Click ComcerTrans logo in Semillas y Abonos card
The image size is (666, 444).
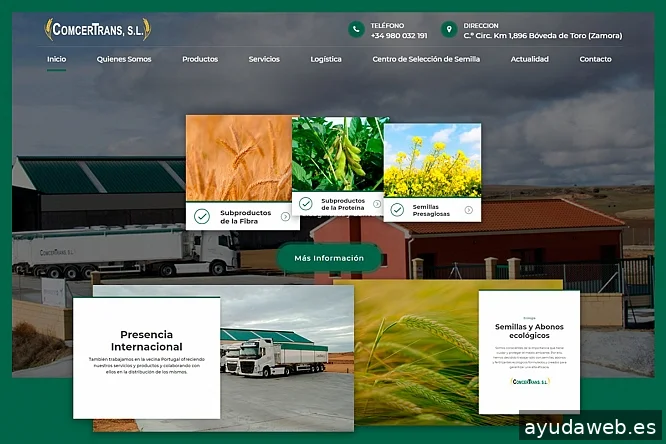pyautogui.click(x=530, y=381)
